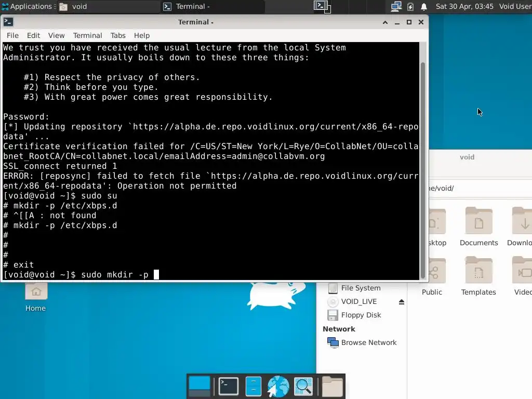Open the Templates folder in file manager
Screen dimensions: 532x399
tap(478, 276)
